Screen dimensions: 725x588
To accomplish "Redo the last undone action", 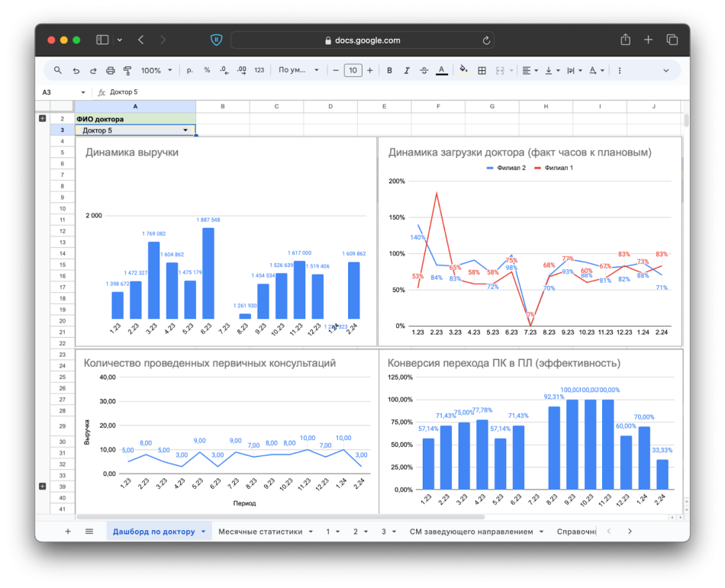I will (x=93, y=70).
